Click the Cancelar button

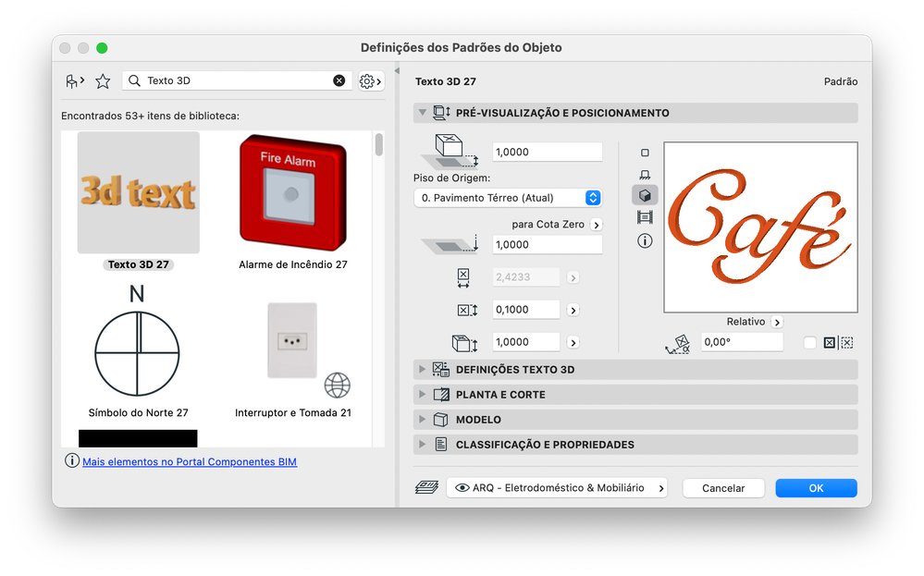723,487
